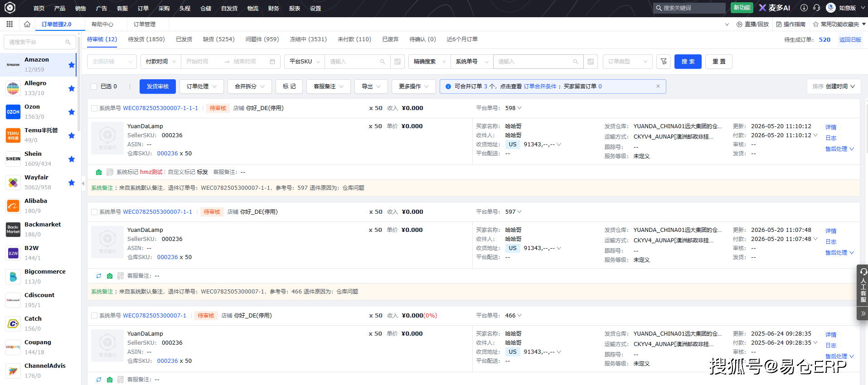Select checkbox for order WEC0782505300007-1
Screen dimensions: 868x385
point(94,316)
